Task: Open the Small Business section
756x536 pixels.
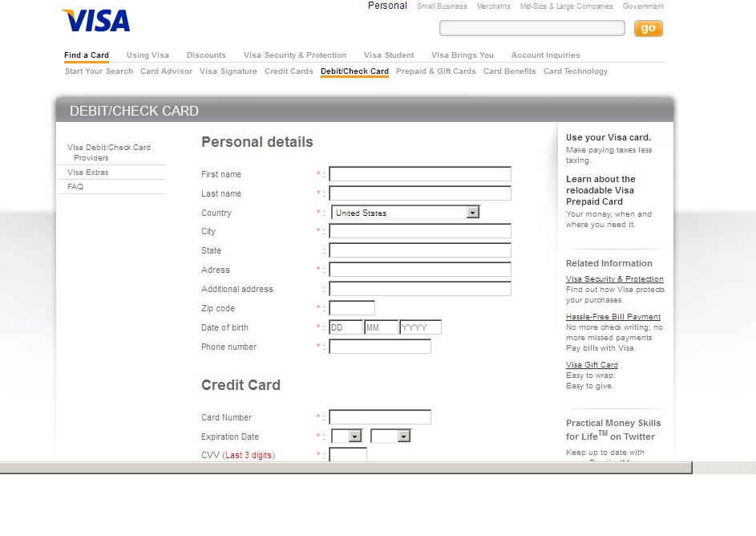Action: [x=442, y=6]
